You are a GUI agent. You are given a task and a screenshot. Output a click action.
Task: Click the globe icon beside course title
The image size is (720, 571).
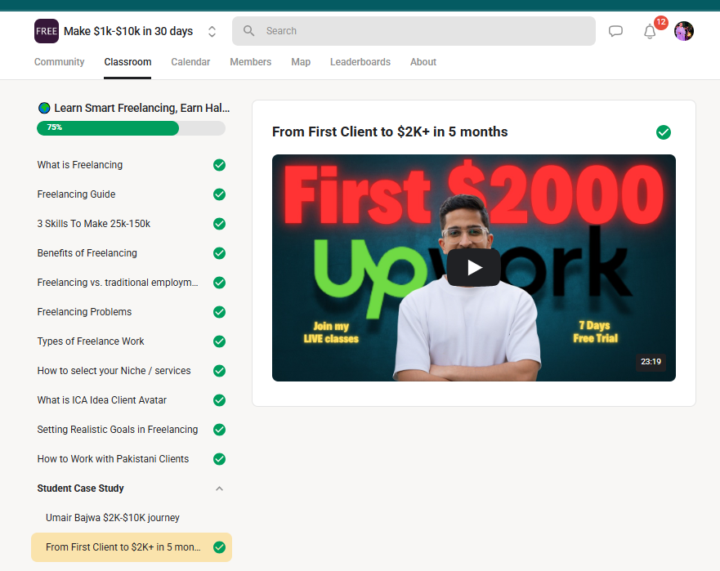click(x=44, y=108)
